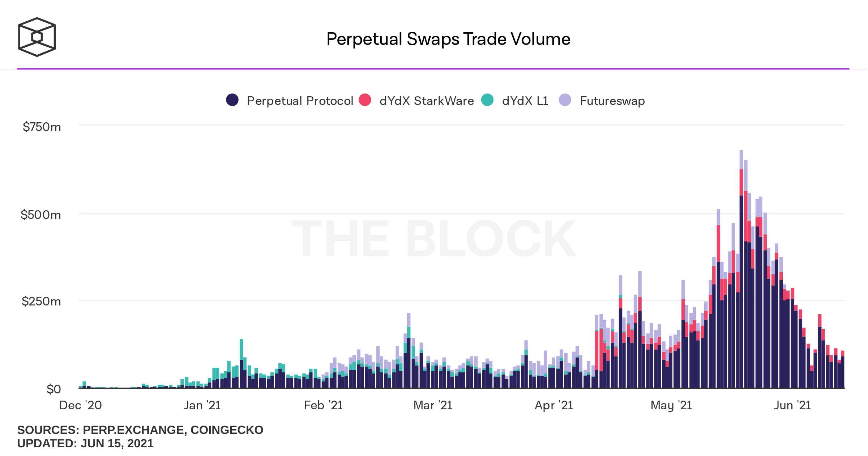Click the Perpetual Swaps Trade Volume title
This screenshot has width=868, height=456.
pos(448,39)
